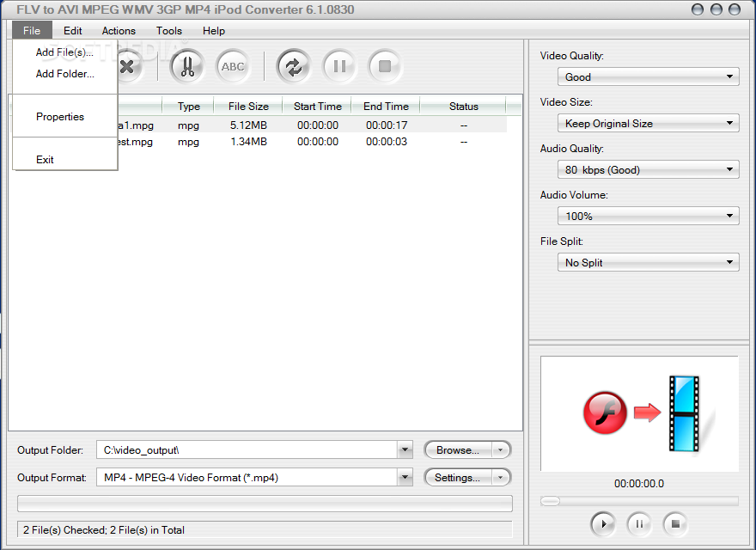Select Exit in the File menu
The image size is (756, 550).
[x=64, y=159]
